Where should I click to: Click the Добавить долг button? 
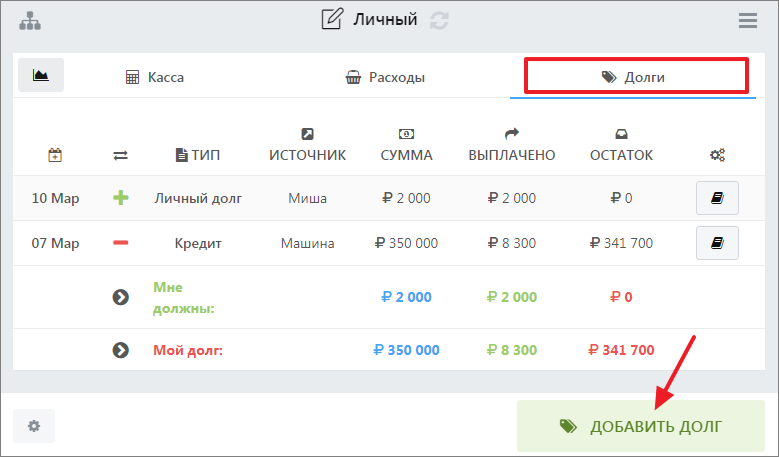point(640,426)
